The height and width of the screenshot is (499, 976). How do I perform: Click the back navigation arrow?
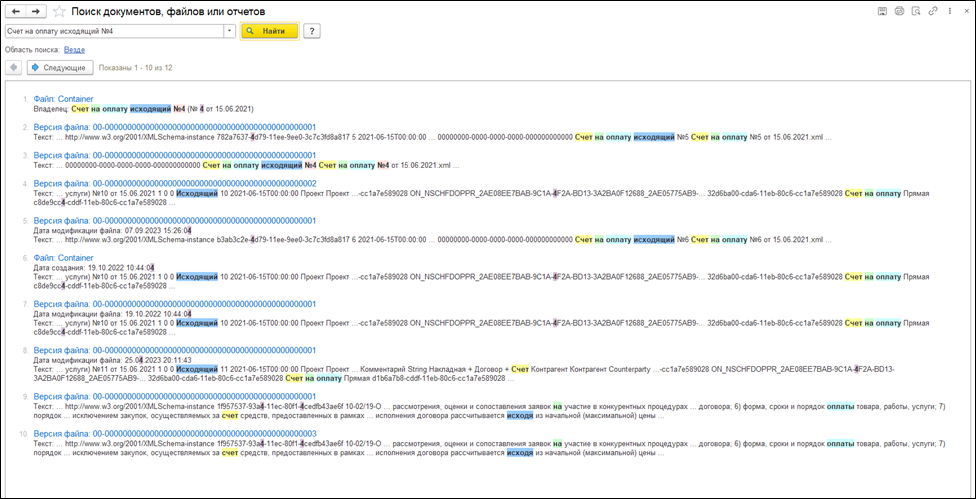17,11
